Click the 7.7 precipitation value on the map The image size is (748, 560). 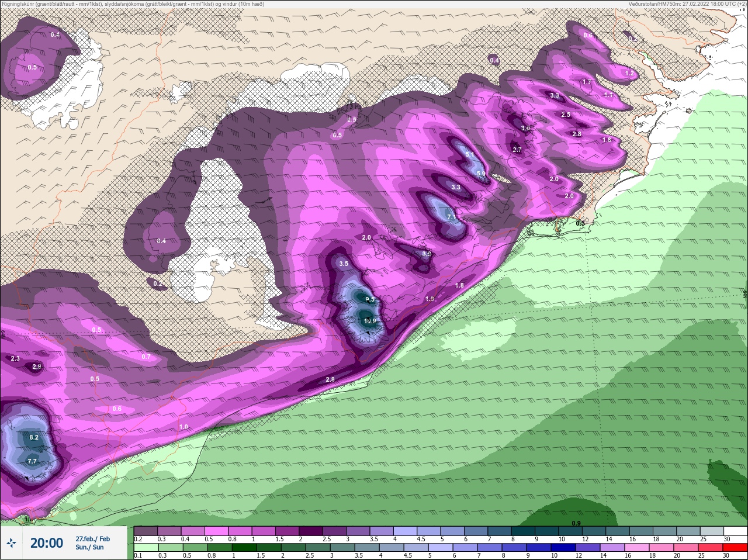[32, 461]
